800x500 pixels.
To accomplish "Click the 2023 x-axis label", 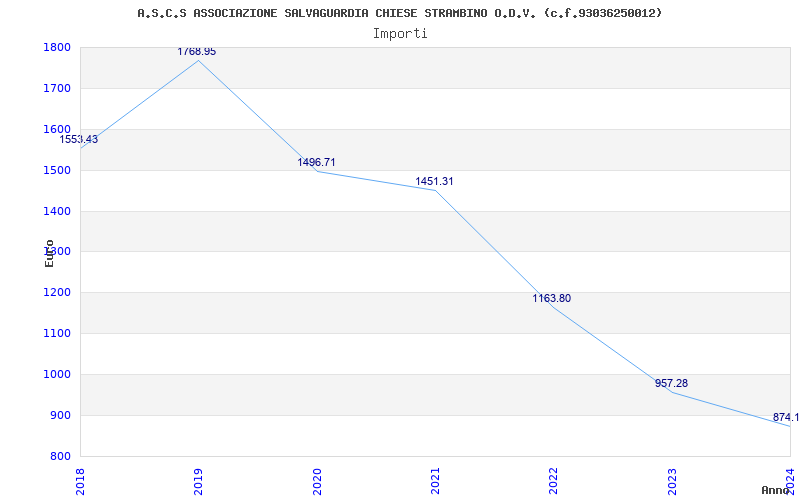I will tap(672, 481).
